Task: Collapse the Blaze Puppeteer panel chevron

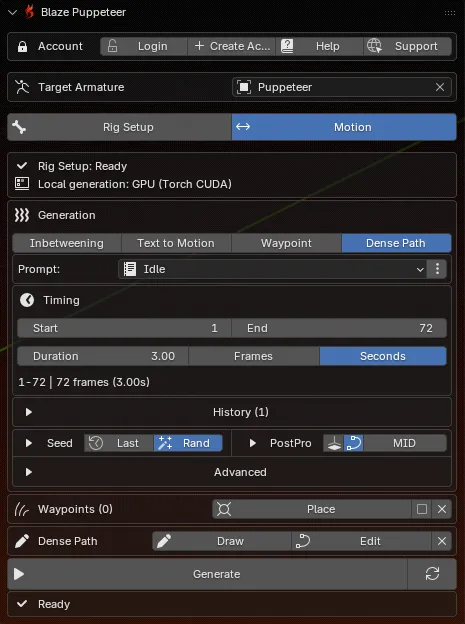Action: [x=12, y=12]
